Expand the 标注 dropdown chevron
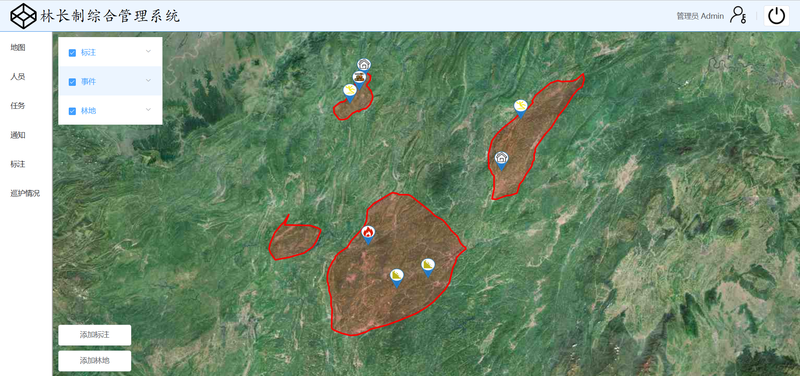This screenshot has height=376, width=800. (148, 52)
